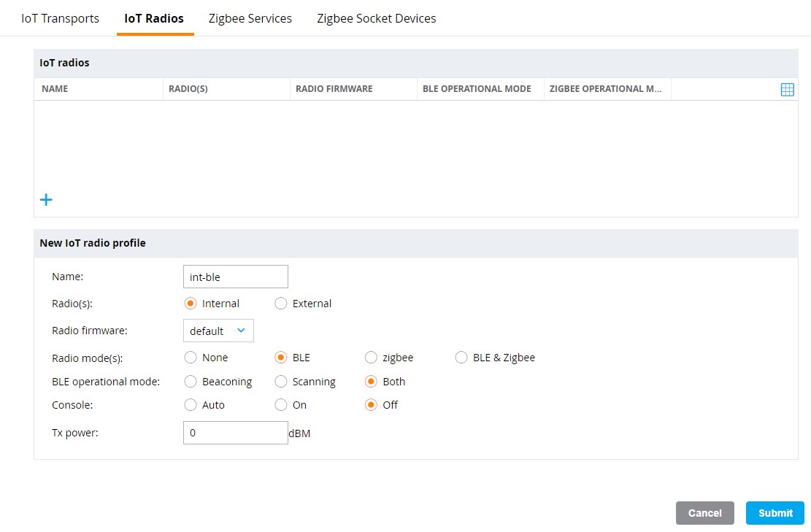Enable Scanning BLE operational mode
The width and height of the screenshot is (811, 532).
click(x=281, y=381)
